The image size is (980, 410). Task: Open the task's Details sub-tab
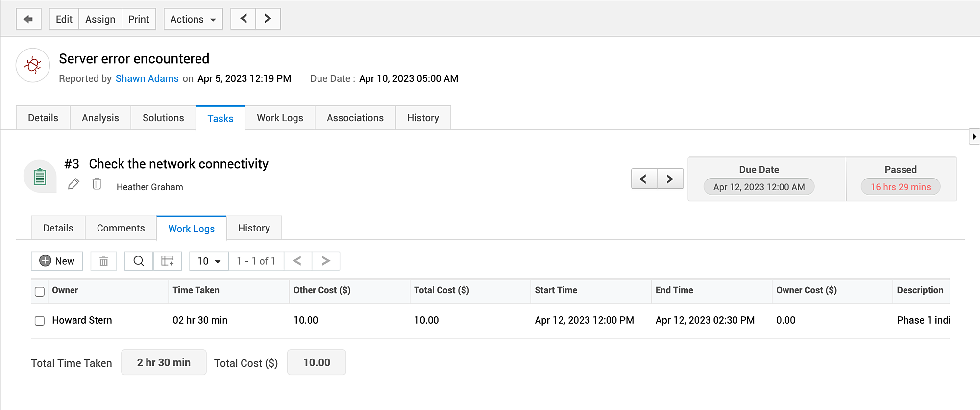(58, 228)
